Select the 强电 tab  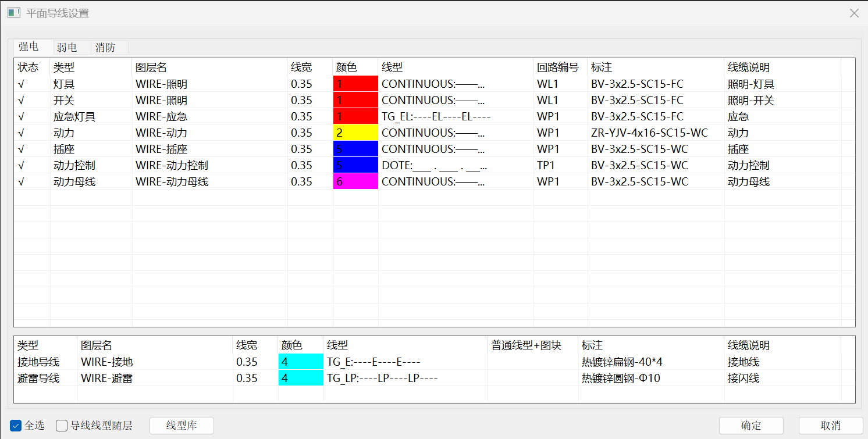[29, 47]
